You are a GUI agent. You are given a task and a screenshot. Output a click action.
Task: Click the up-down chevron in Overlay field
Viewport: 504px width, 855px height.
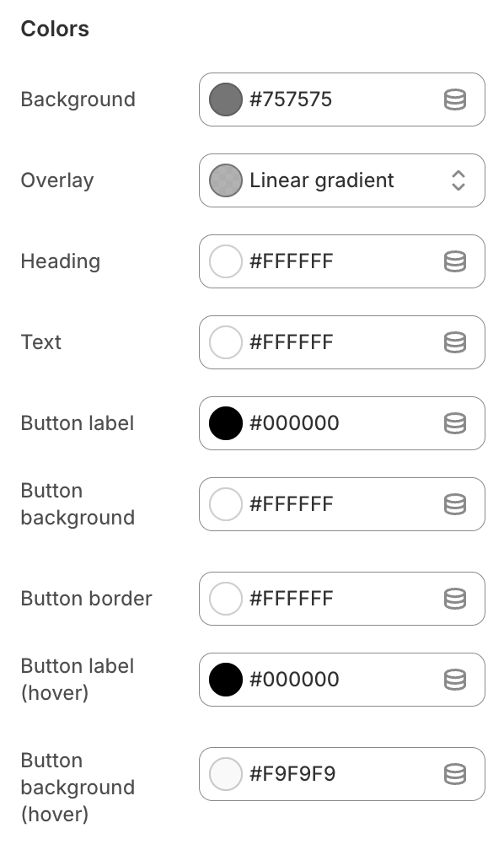coord(458,180)
